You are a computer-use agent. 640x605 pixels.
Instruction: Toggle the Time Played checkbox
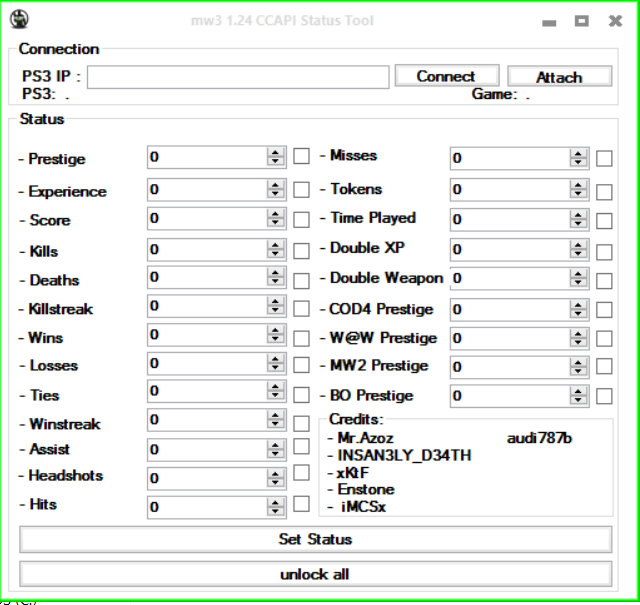[x=604, y=221]
